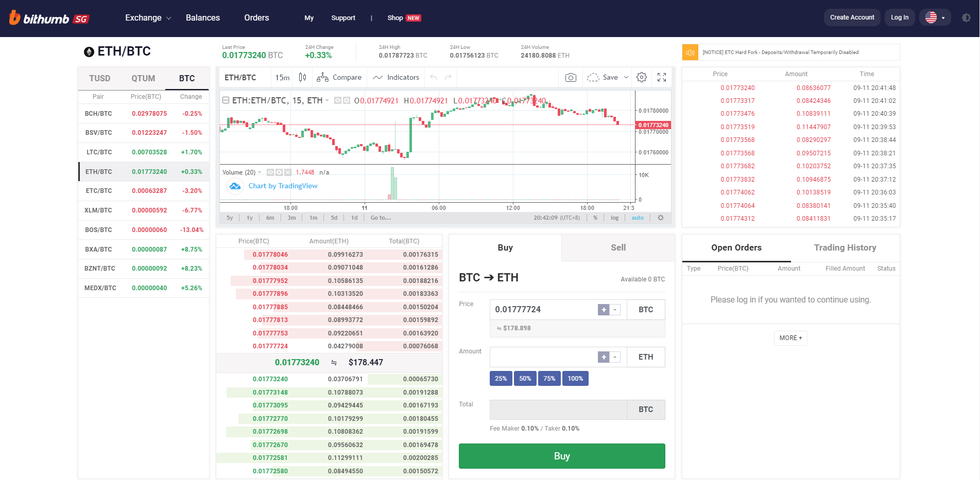Toggle log scale on the chart

(614, 218)
